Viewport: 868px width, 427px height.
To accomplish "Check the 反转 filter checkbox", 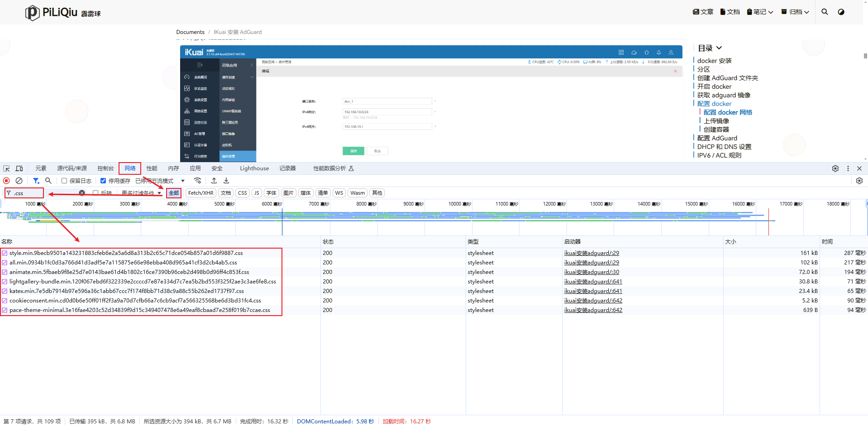I will [95, 193].
